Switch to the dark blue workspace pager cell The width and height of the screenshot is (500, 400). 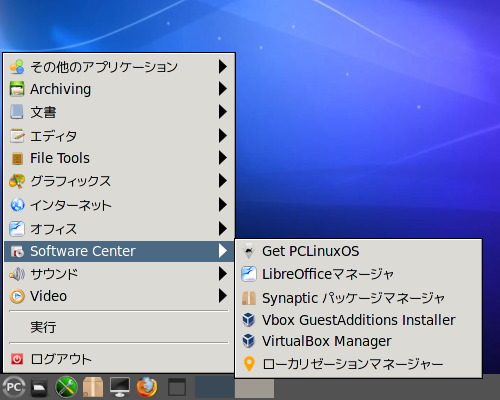tap(215, 387)
